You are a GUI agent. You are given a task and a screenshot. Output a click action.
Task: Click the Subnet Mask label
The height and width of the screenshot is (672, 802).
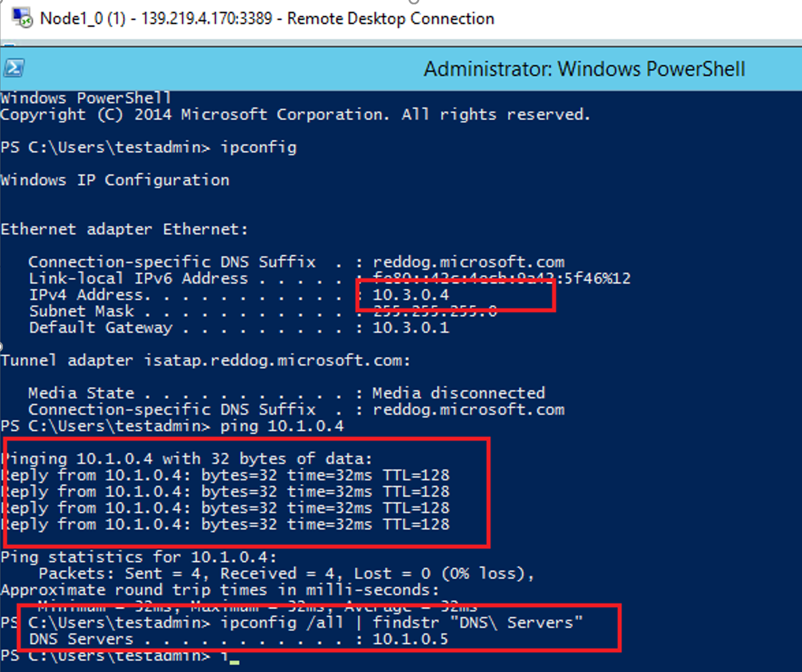coord(81,311)
